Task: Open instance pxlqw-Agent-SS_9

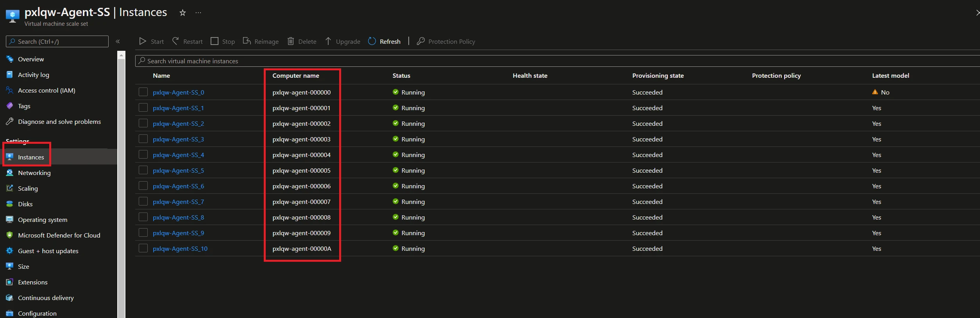Action: (179, 233)
